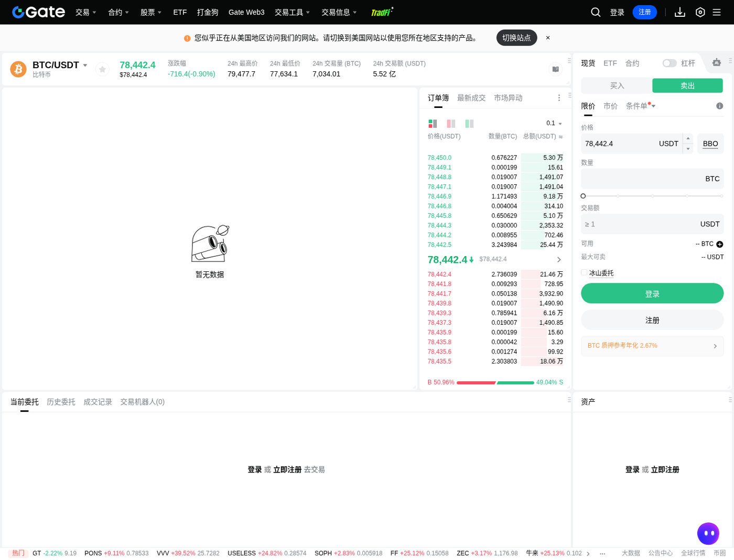The width and height of the screenshot is (734, 560).
Task: Advance the ticker bar with arrow
Action: click(588, 553)
